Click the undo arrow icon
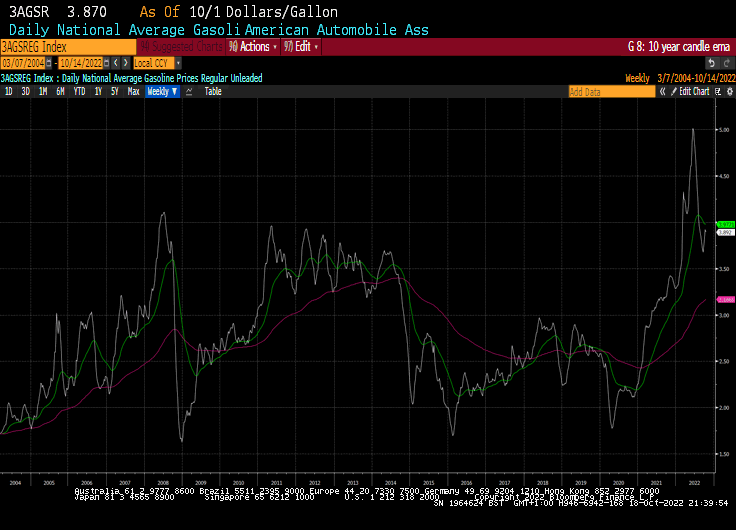 (x=710, y=62)
